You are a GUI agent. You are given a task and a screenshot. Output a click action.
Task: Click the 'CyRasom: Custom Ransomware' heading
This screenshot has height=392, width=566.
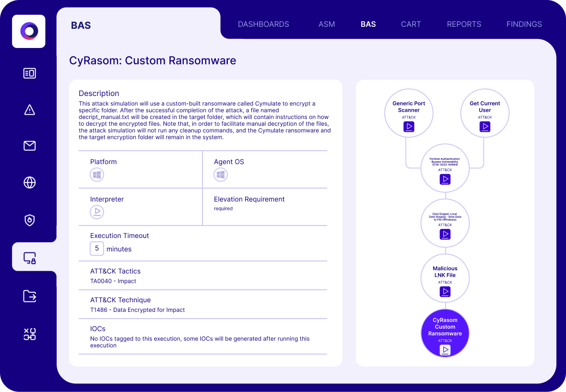[153, 60]
